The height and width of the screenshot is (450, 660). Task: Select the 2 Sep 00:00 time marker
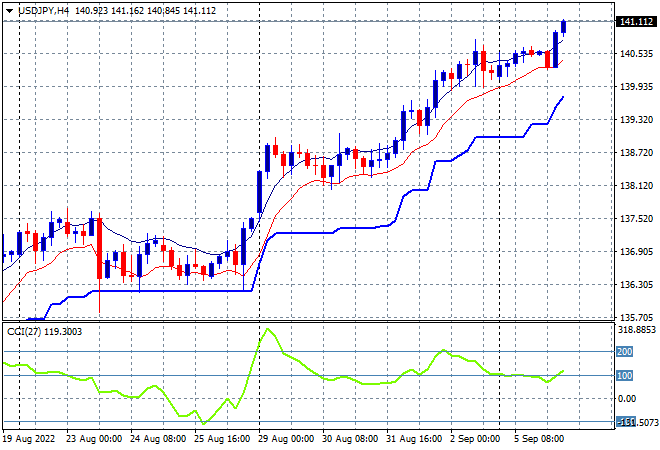coord(475,439)
